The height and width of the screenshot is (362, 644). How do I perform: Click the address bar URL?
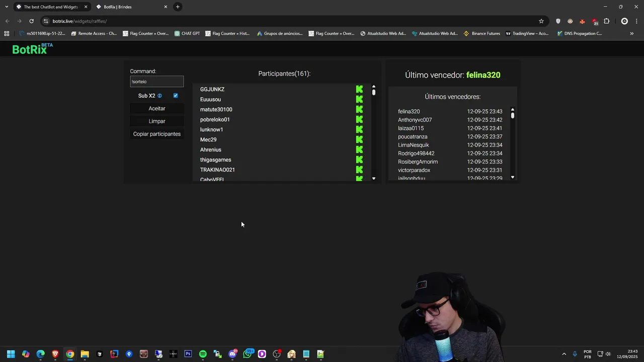point(79,21)
